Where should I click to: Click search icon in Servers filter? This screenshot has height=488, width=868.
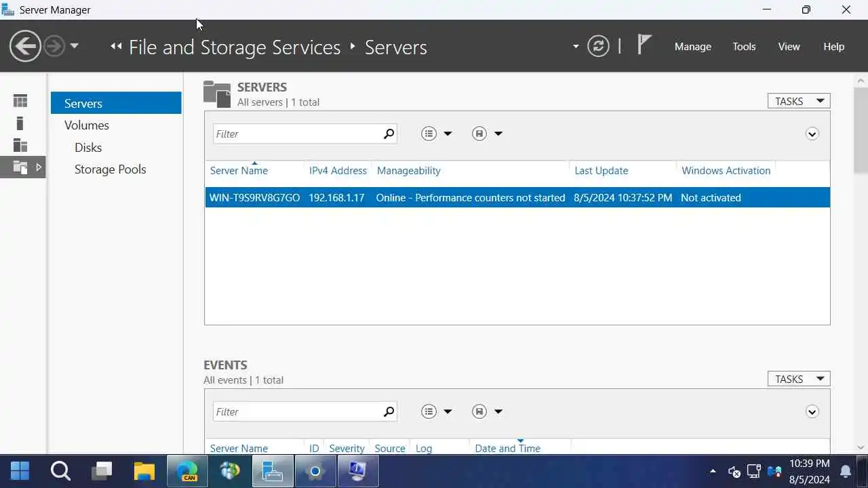[389, 134]
